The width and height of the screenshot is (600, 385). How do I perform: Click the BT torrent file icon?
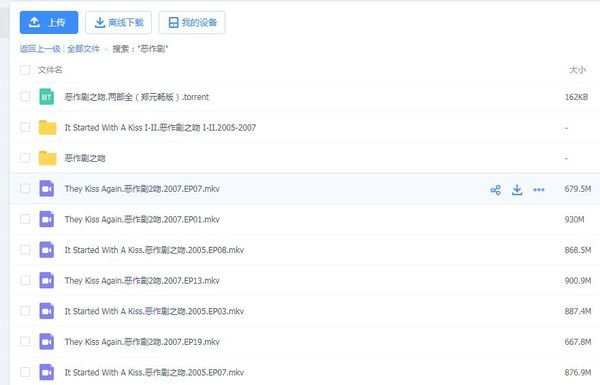click(x=47, y=97)
